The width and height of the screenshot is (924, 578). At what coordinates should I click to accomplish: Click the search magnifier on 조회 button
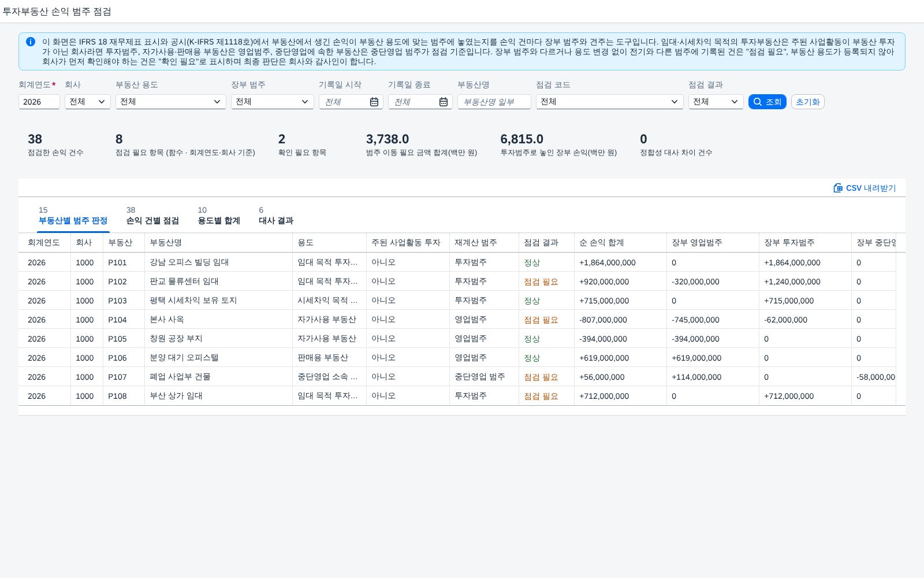coord(758,102)
